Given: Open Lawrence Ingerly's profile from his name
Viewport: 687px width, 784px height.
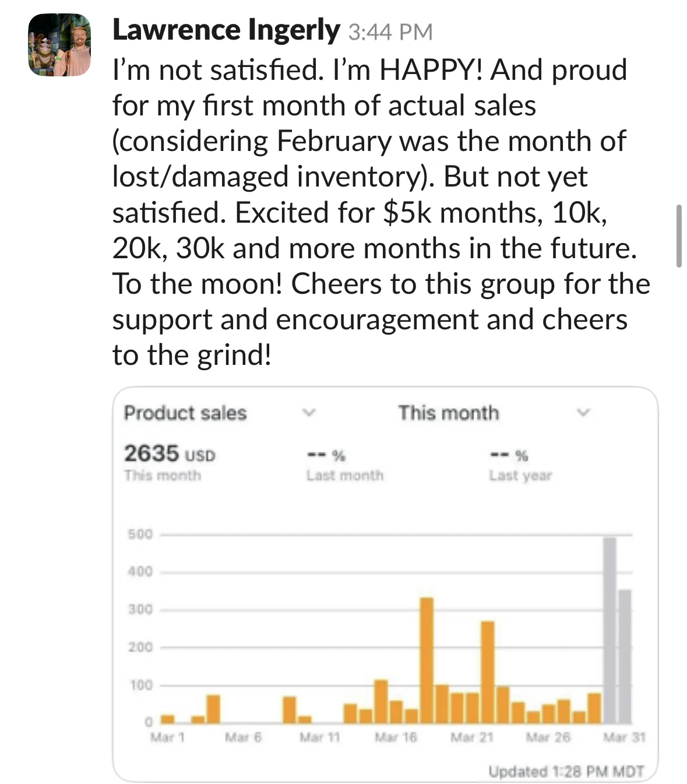Looking at the screenshot, I should click(226, 30).
